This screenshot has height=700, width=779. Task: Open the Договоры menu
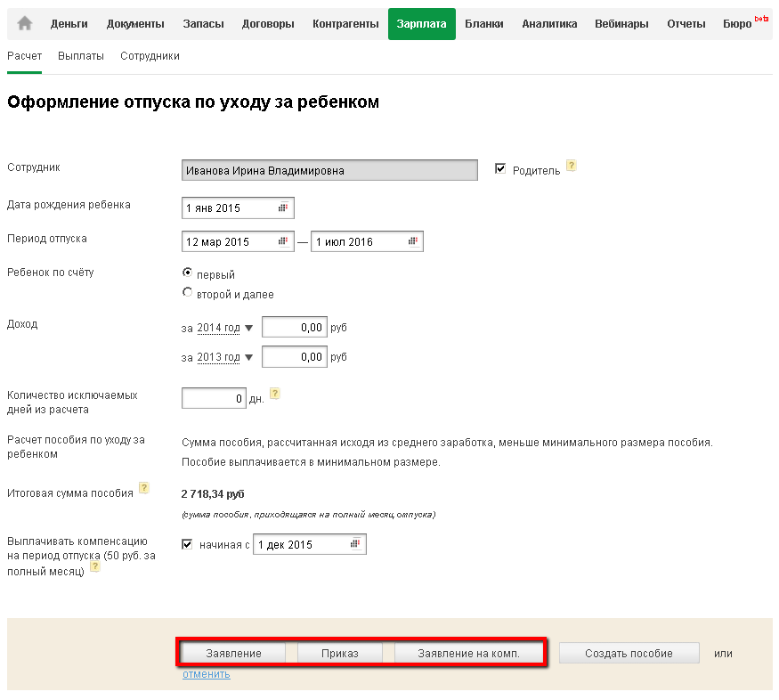coord(268,24)
